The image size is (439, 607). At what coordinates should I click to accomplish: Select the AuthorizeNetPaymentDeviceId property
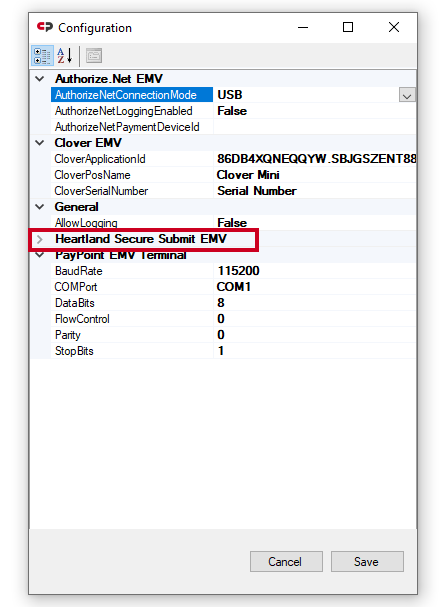click(x=132, y=127)
